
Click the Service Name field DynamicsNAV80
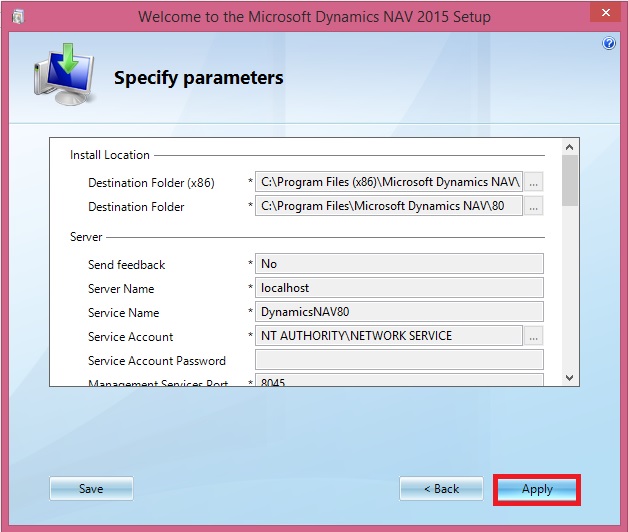[x=398, y=312]
